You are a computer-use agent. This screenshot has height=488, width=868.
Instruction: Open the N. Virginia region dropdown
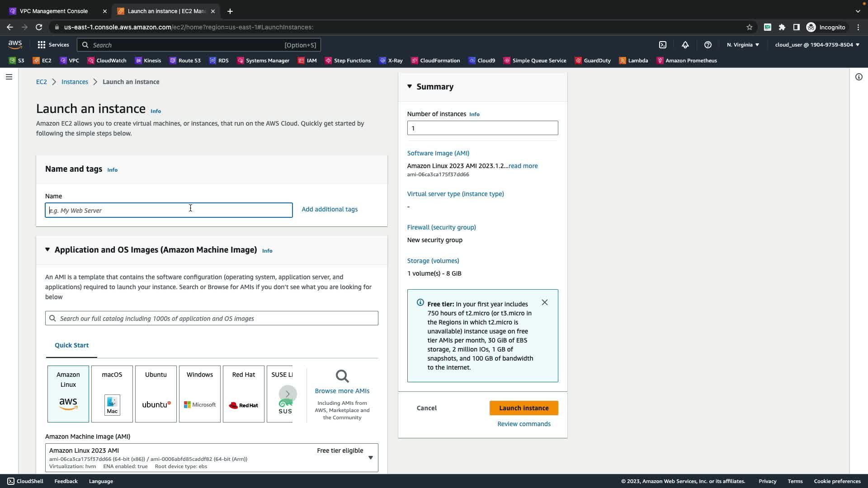743,45
